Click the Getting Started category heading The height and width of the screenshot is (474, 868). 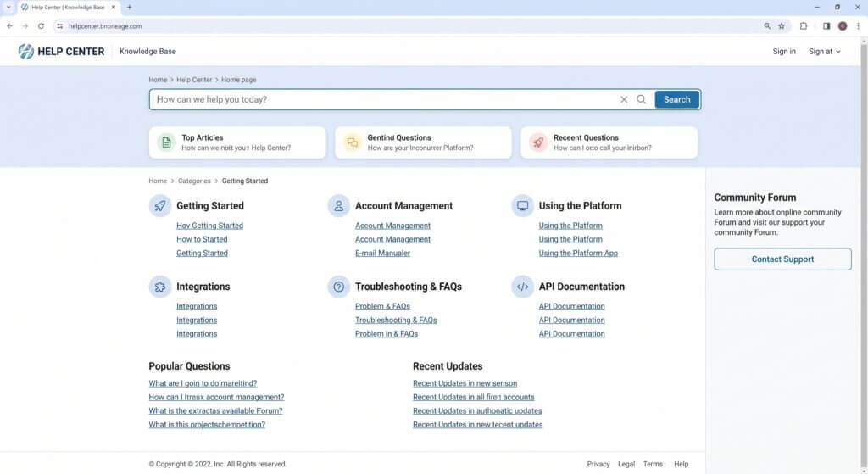pyautogui.click(x=210, y=206)
